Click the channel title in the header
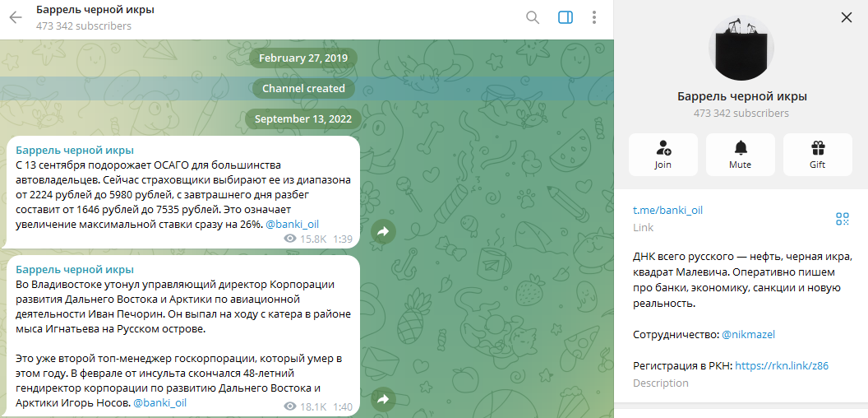868x418 pixels. tap(95, 10)
